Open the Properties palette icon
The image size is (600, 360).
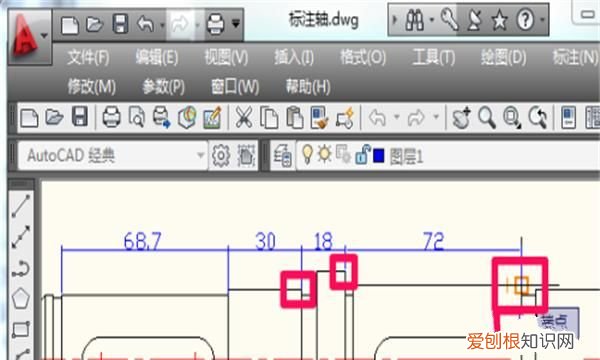pyautogui.click(x=568, y=117)
